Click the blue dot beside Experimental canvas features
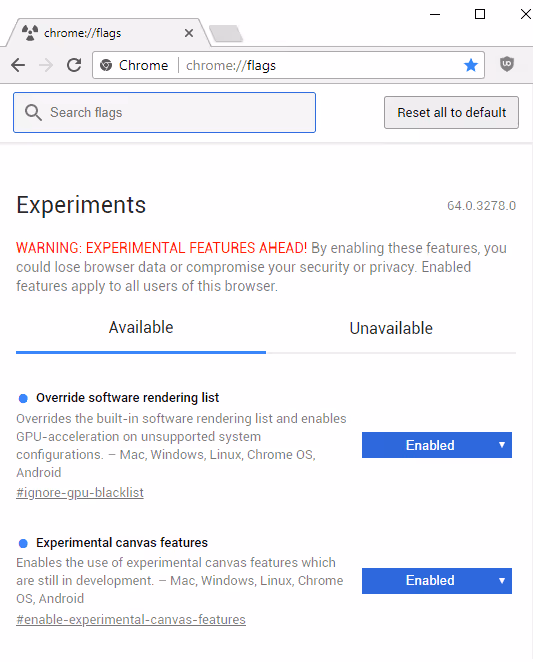This screenshot has width=533, height=662. (23, 543)
